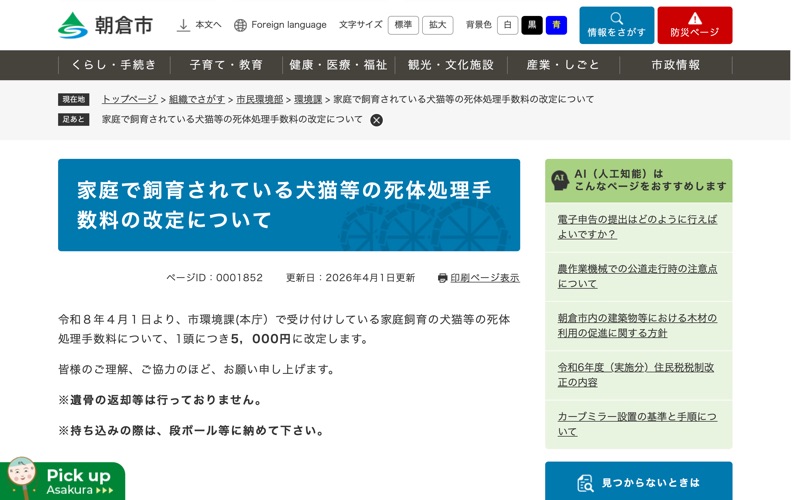This screenshot has height=500, width=800.
Task: Open カーブミラー設置の基準と手順 link
Action: [x=637, y=424]
